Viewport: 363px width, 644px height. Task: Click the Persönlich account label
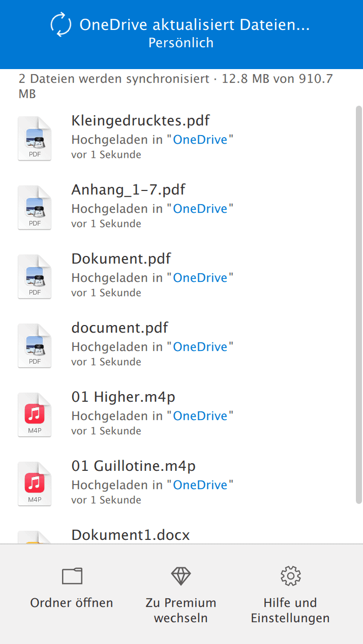[x=181, y=43]
